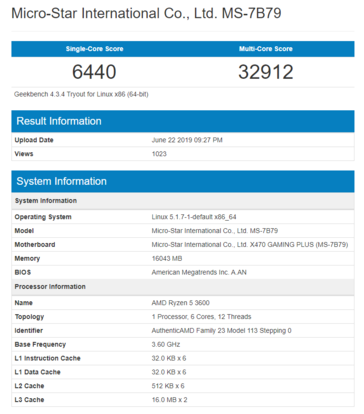The width and height of the screenshot is (364, 414).
Task: Select the L3 Cache value '16.0 MB x 2'
Action: point(170,400)
